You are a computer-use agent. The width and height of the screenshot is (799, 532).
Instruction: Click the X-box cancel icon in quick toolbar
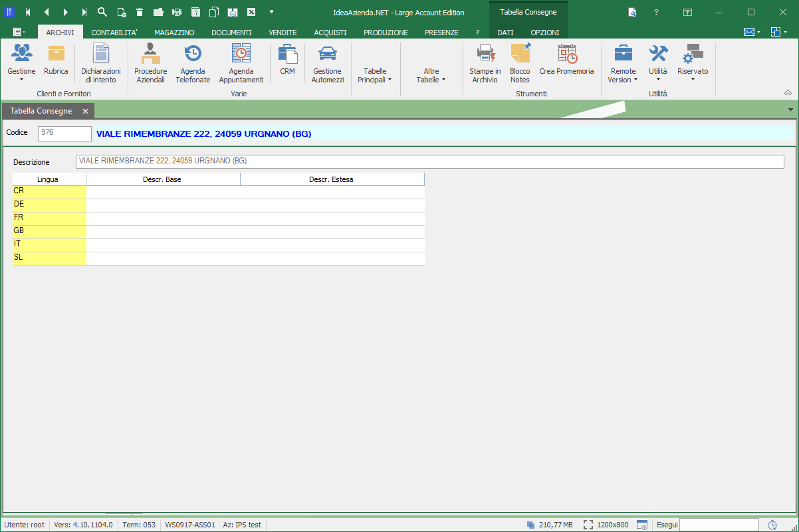point(251,12)
